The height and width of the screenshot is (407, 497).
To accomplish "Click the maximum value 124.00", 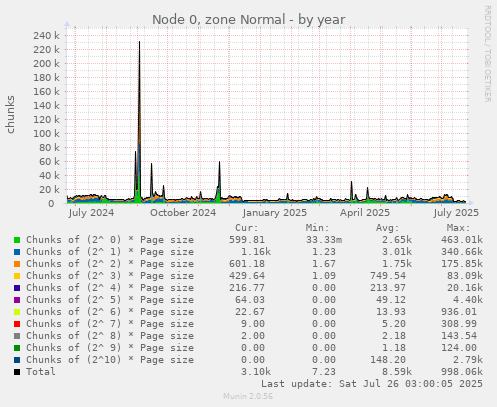I will [459, 348].
